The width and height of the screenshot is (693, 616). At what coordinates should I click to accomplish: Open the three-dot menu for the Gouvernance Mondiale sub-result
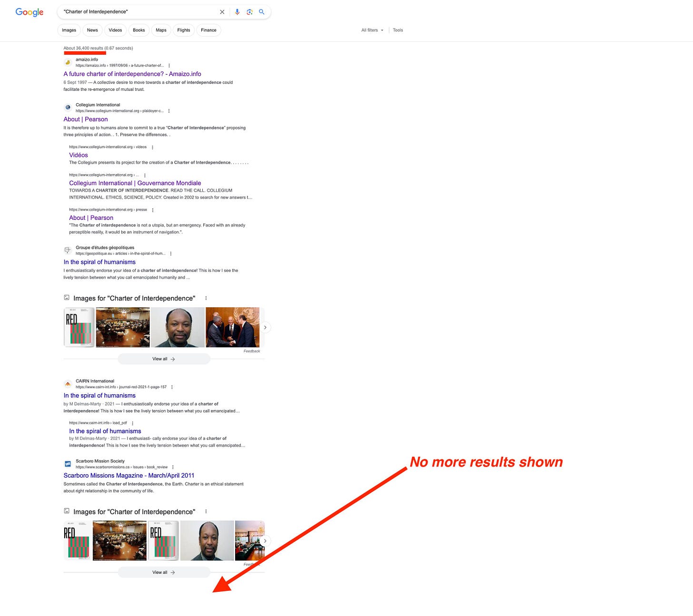(x=145, y=175)
